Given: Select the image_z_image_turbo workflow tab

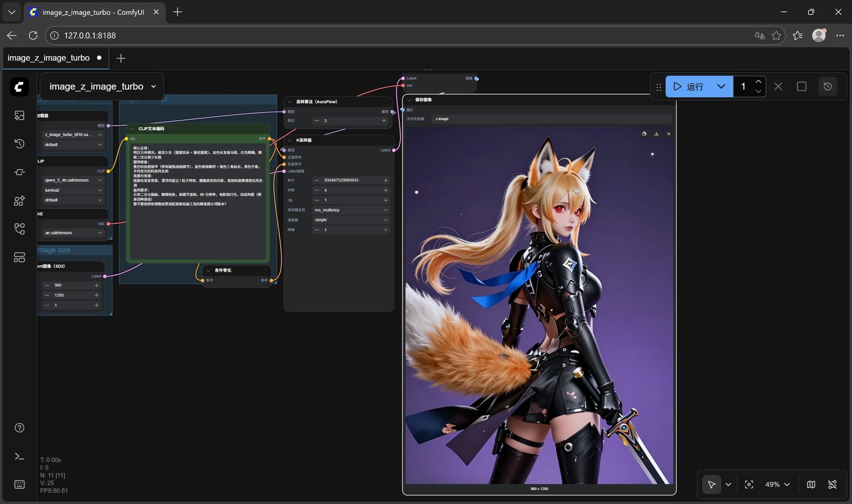Looking at the screenshot, I should click(x=49, y=58).
